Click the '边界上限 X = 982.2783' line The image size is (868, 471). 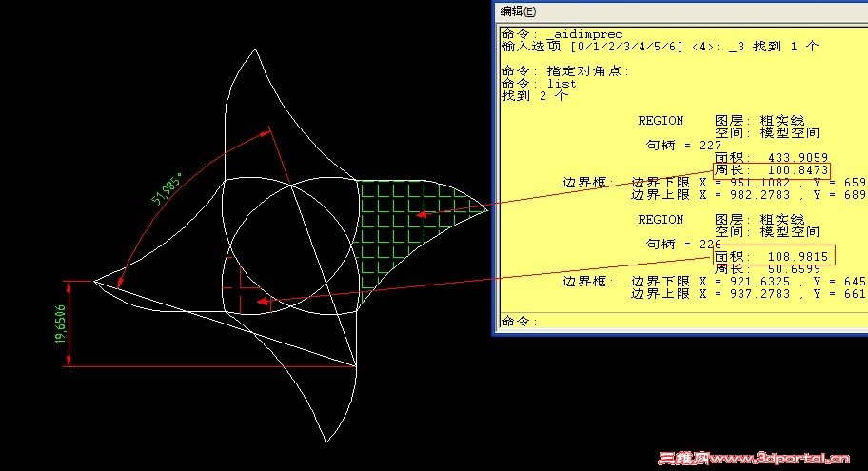(x=748, y=194)
